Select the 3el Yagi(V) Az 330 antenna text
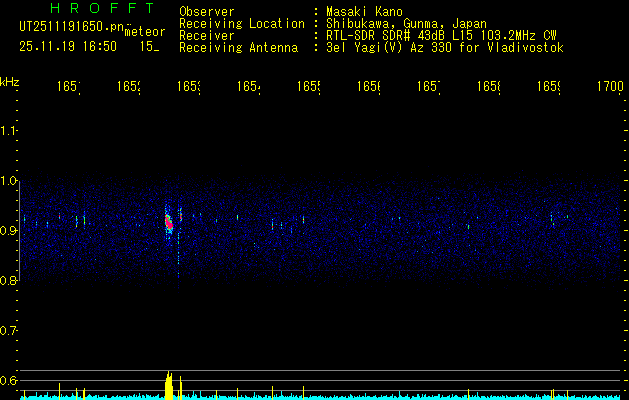The height and width of the screenshot is (400, 629). (445, 48)
